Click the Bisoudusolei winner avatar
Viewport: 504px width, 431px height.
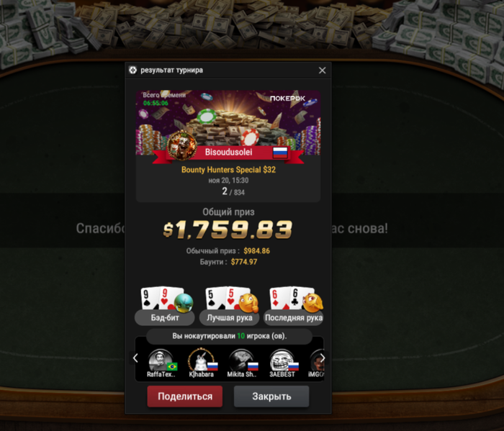[x=182, y=145]
